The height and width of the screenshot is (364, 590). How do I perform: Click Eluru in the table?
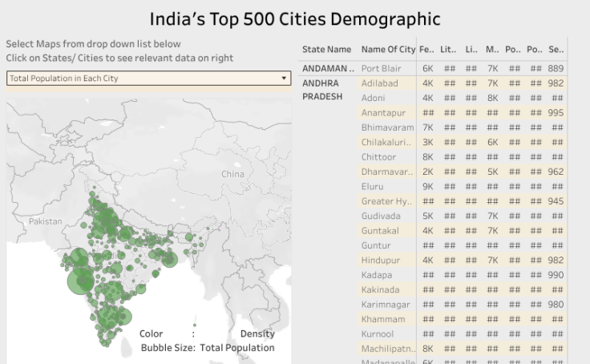[x=373, y=187]
